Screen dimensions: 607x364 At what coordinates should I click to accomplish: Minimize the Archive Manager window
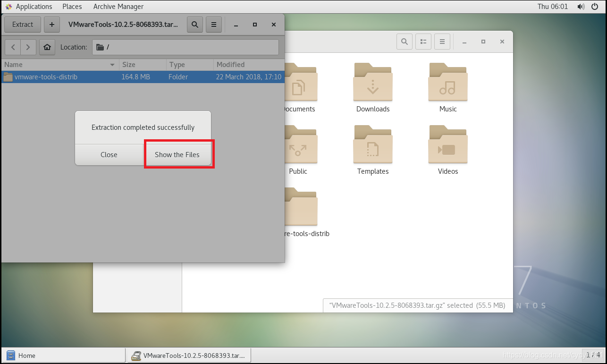point(236,25)
